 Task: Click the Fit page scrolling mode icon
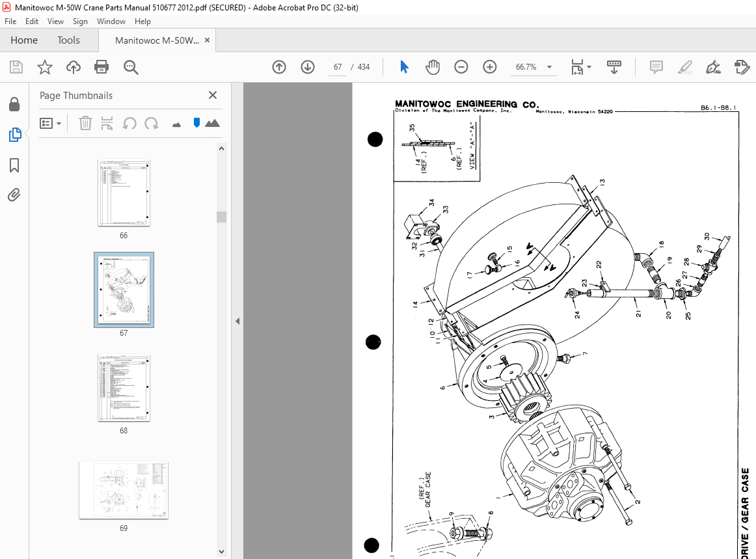coord(577,67)
